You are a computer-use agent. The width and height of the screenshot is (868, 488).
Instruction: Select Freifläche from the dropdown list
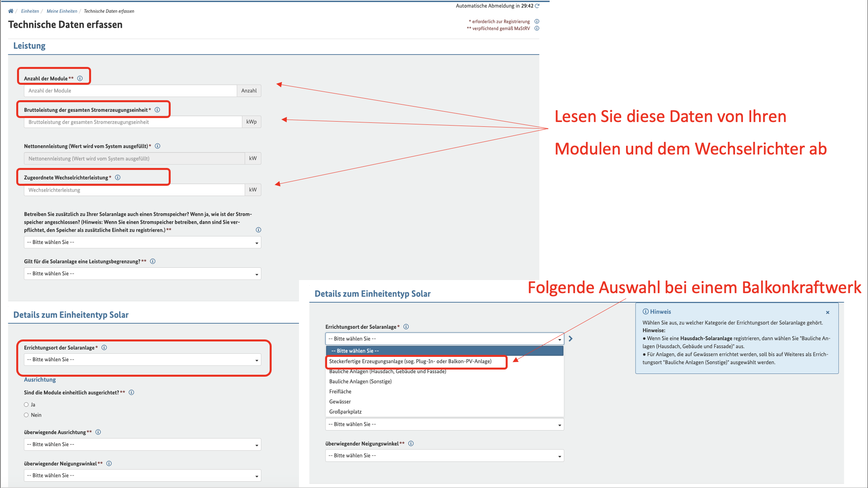coord(340,391)
